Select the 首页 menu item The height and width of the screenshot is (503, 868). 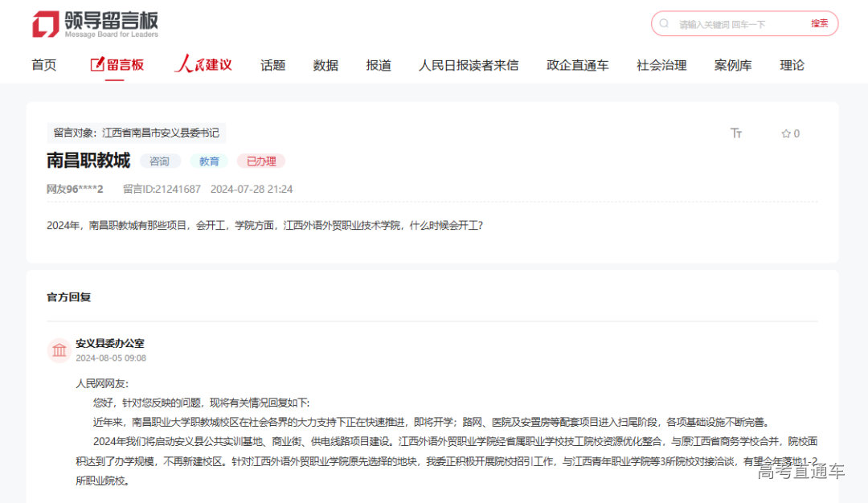(x=43, y=65)
